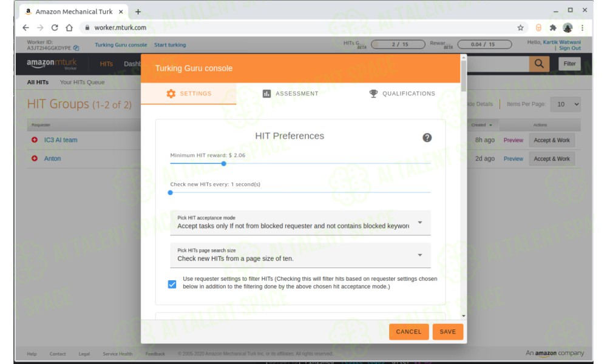The height and width of the screenshot is (364, 607).
Task: Click the Check new HITs interval slider handle
Action: 171,193
